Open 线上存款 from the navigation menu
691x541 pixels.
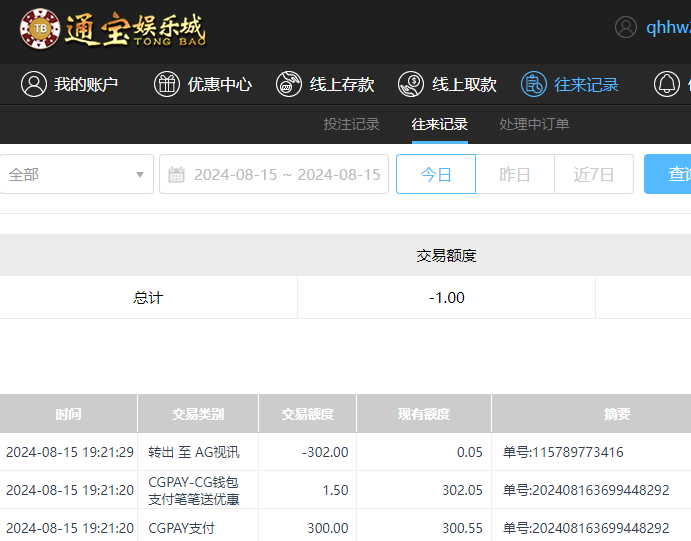(342, 85)
